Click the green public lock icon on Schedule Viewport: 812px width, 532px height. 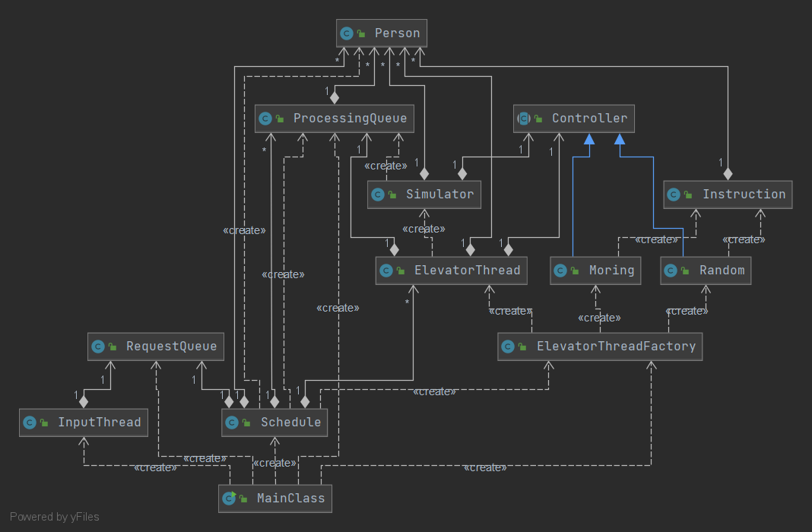[x=246, y=423]
